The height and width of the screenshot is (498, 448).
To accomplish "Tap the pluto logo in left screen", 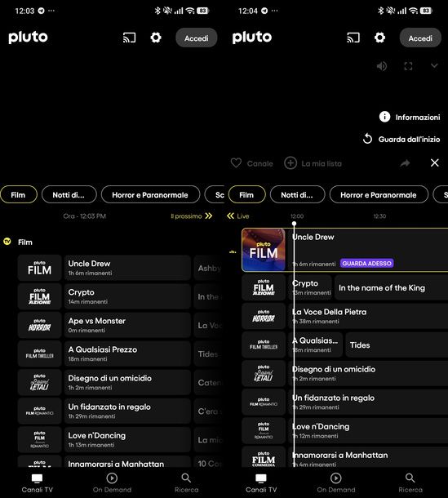I will [x=28, y=38].
